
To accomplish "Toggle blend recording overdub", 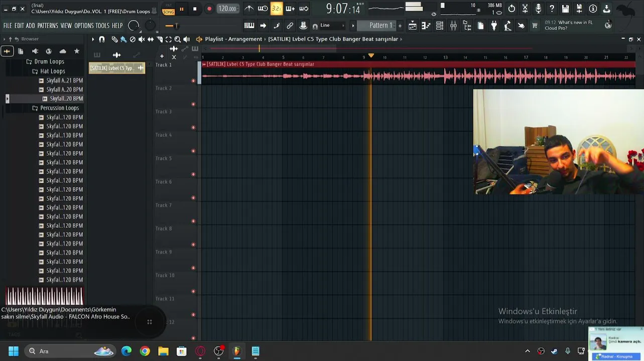I will 290,9.
